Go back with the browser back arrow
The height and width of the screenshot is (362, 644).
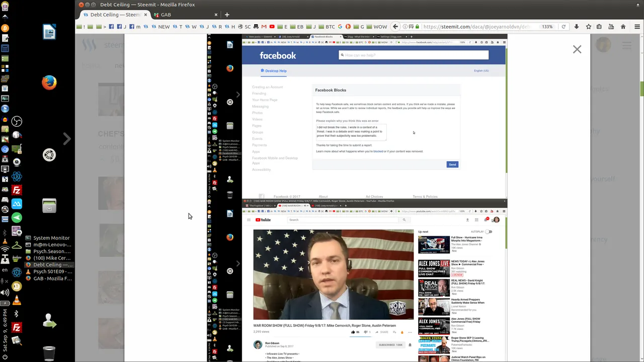tap(395, 27)
